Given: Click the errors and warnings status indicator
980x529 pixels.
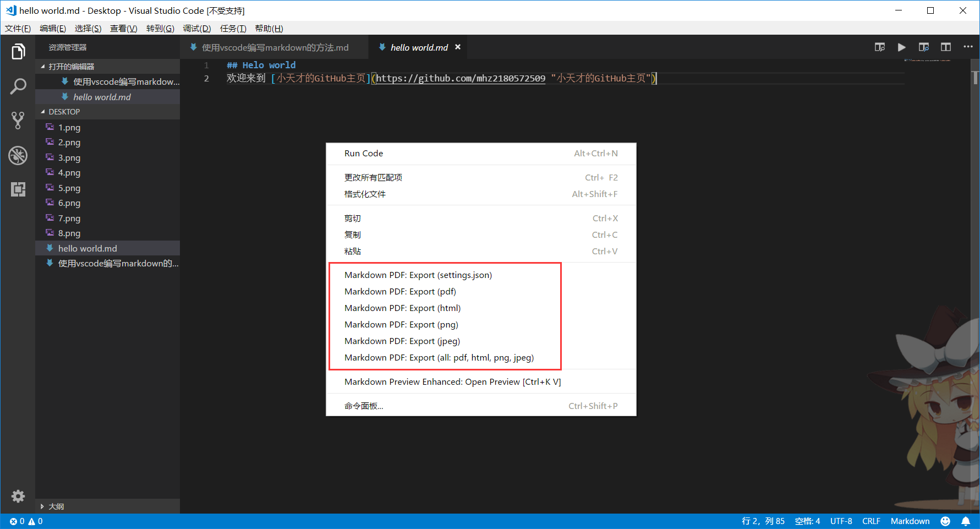Looking at the screenshot, I should click(26, 521).
